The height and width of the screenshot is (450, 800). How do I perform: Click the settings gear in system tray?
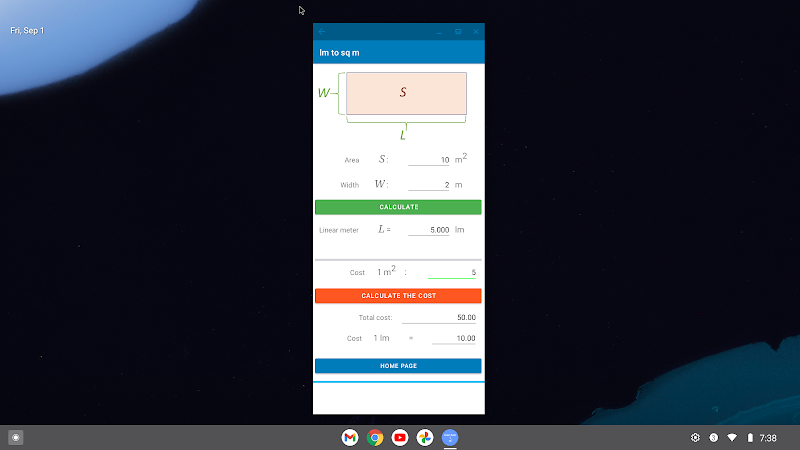pos(695,438)
